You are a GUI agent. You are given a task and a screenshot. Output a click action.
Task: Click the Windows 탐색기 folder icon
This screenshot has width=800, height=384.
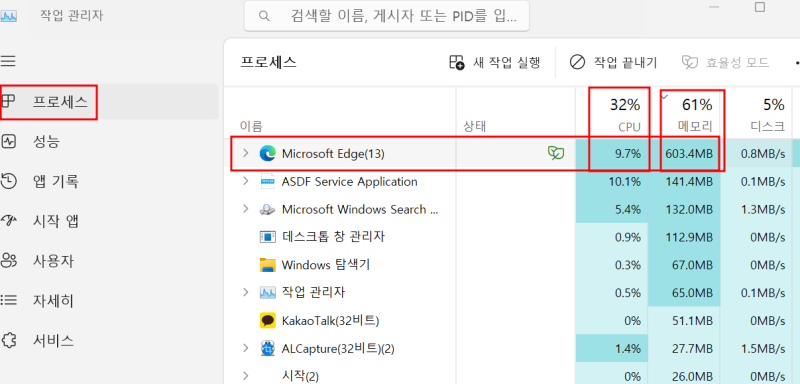point(267,265)
